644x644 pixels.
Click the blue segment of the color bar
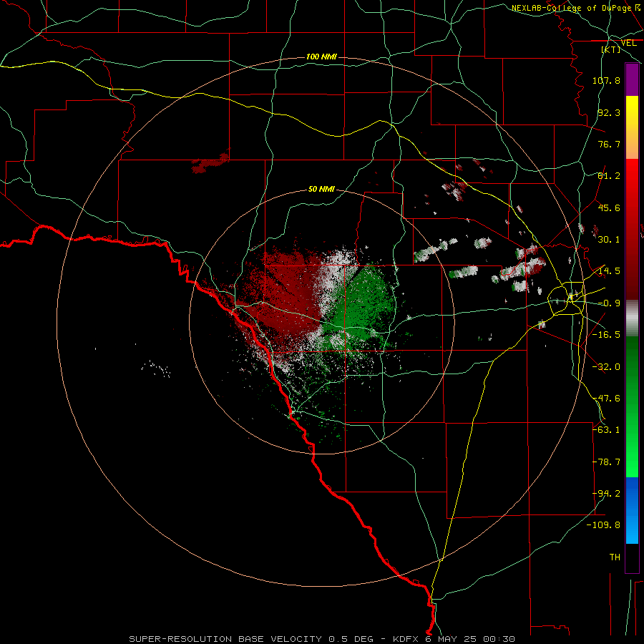click(x=632, y=510)
